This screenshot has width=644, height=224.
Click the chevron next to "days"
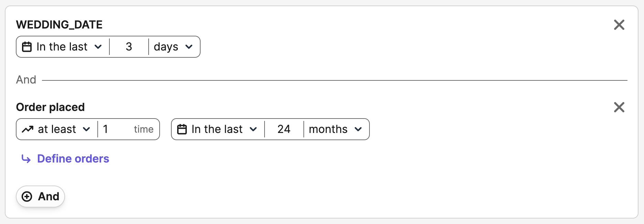(x=189, y=47)
